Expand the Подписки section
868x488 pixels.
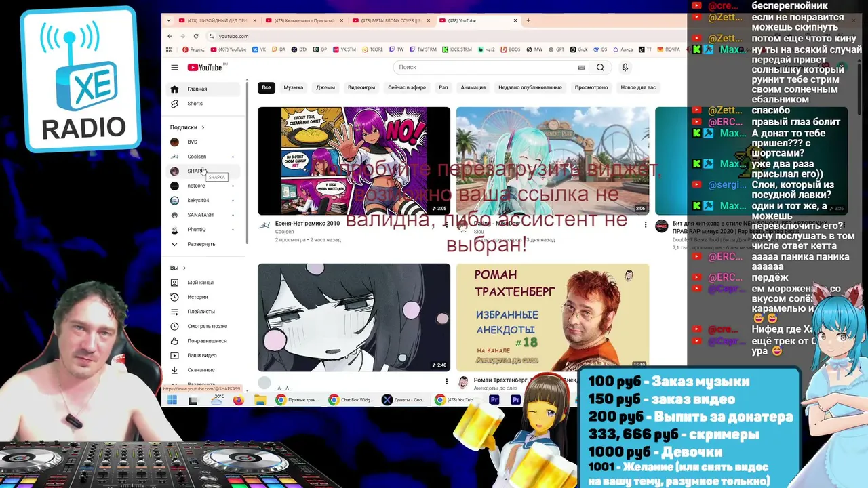187,127
